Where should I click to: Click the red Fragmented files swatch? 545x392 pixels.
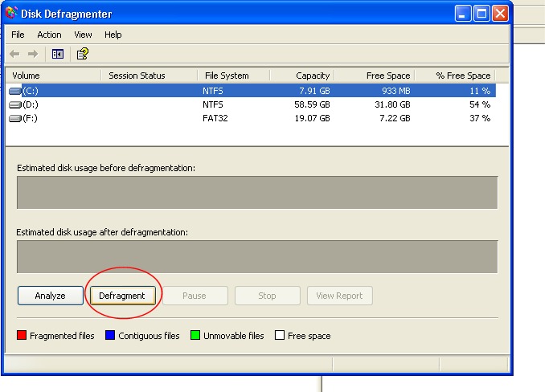(x=22, y=335)
